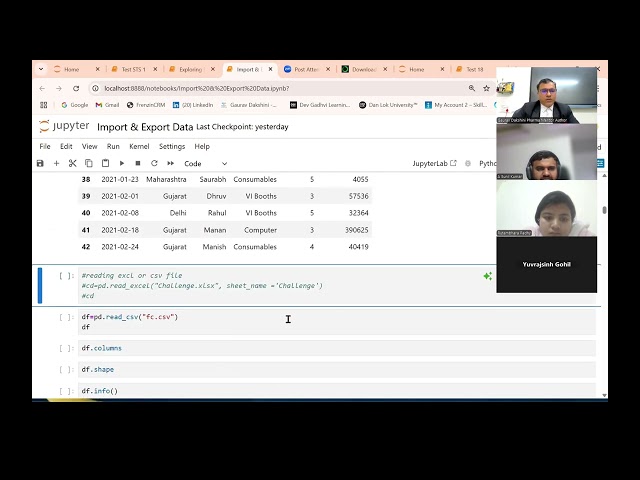
Task: Open the File menu
Action: coord(45,146)
